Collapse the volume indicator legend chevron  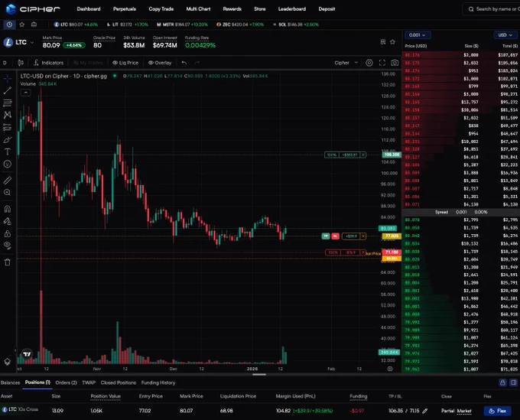tap(25, 93)
